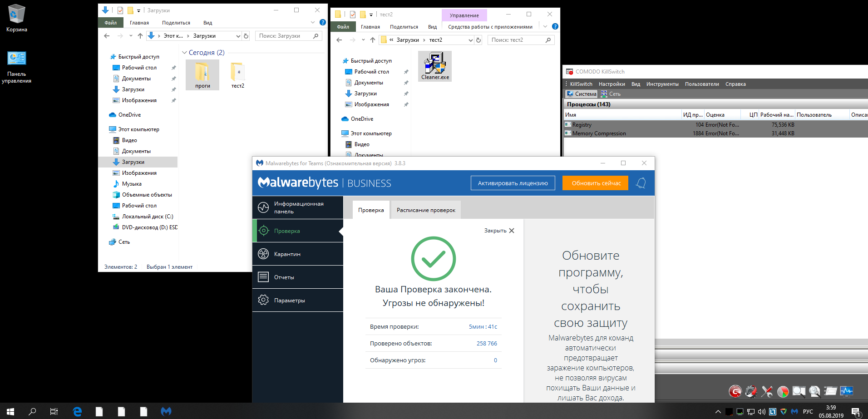Open the Инструменты menu in KillSwitch

click(662, 84)
